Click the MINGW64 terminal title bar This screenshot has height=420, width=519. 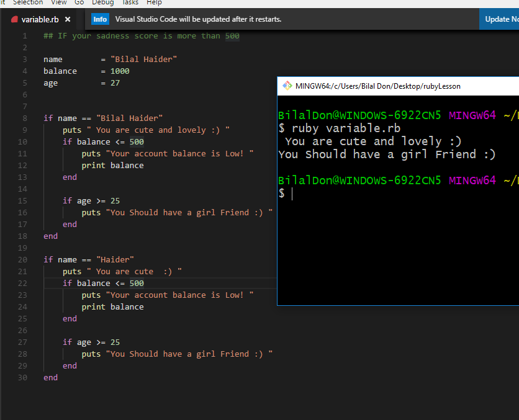(397, 86)
